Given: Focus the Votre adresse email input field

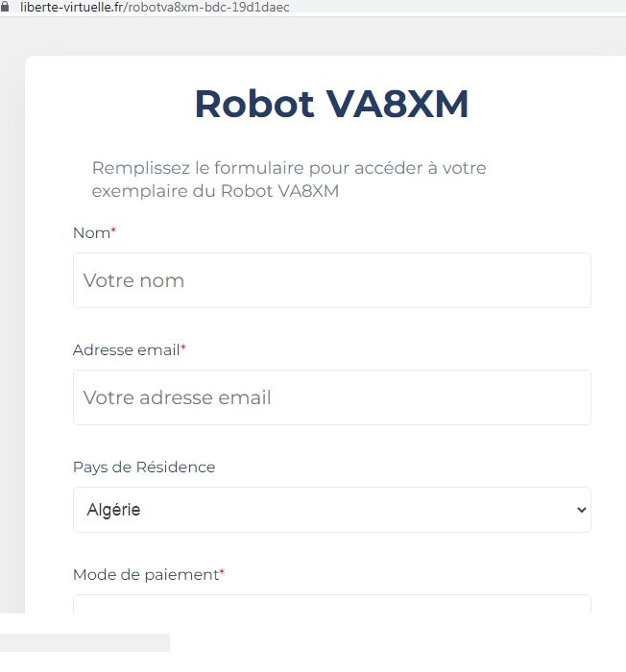Looking at the screenshot, I should point(332,397).
